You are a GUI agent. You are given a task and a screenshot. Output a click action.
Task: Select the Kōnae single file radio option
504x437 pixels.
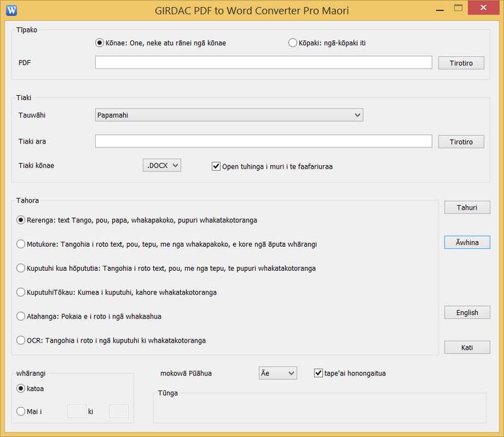pos(100,43)
